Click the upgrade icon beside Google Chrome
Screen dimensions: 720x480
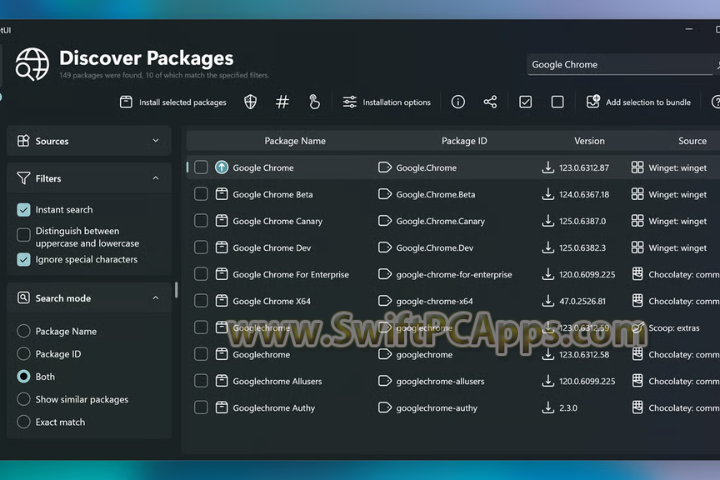222,167
